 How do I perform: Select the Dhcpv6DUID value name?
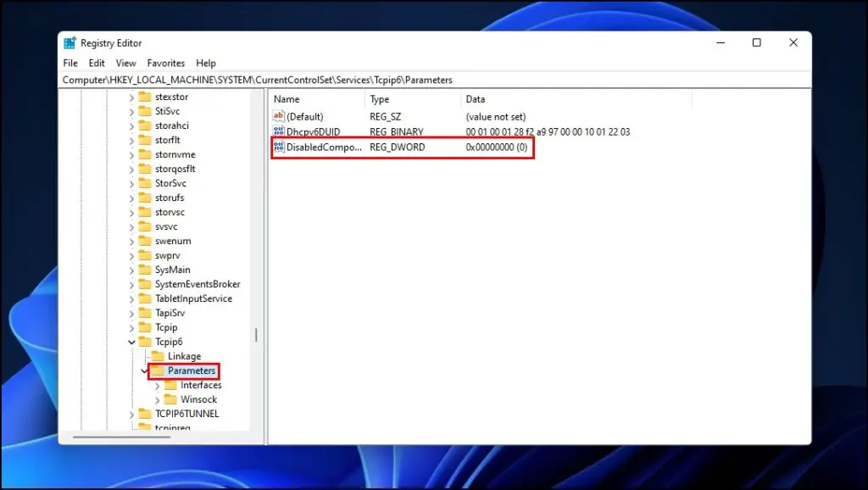pyautogui.click(x=314, y=131)
